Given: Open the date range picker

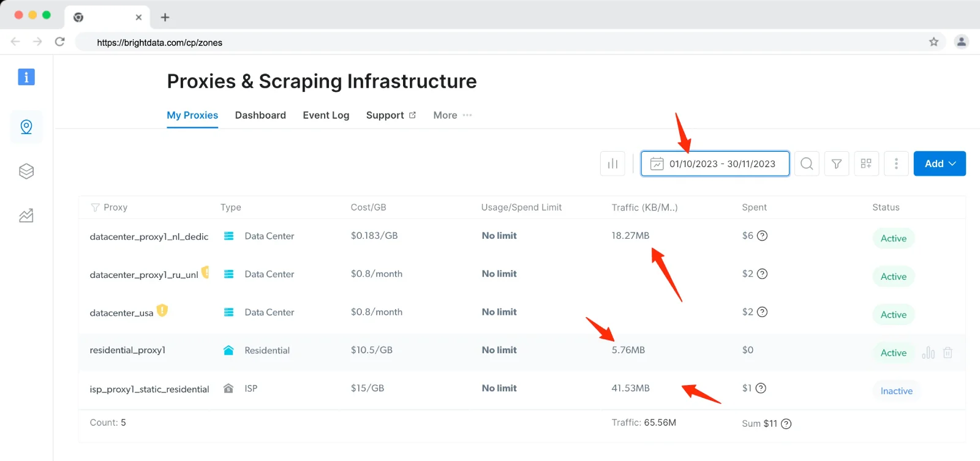Looking at the screenshot, I should 715,163.
